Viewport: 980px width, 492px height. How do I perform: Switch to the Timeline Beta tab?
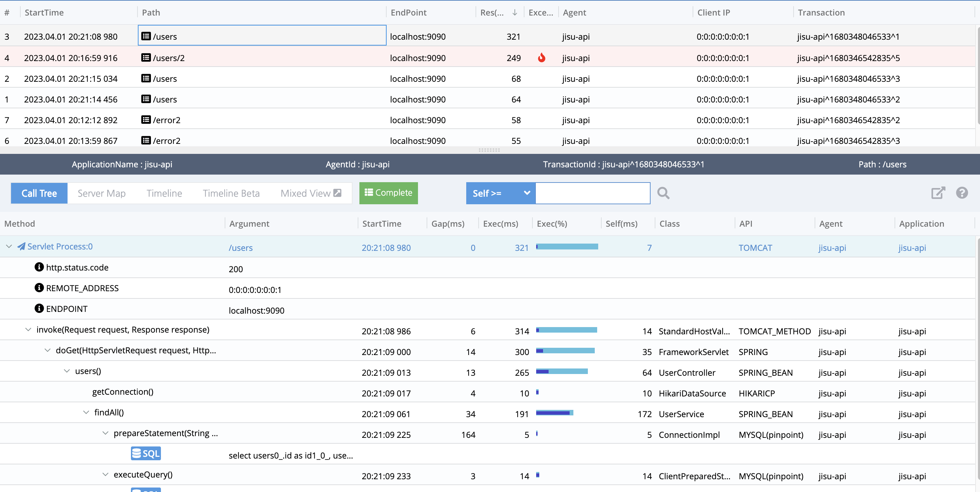231,193
